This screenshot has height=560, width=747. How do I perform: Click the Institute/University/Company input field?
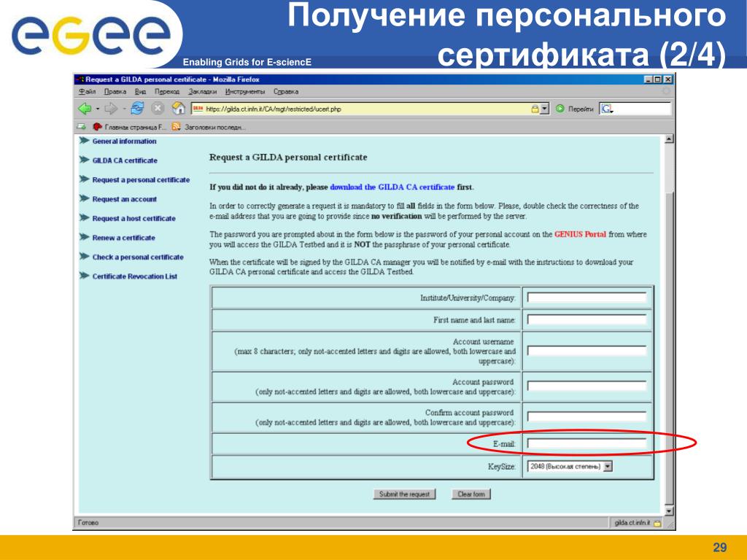click(587, 297)
